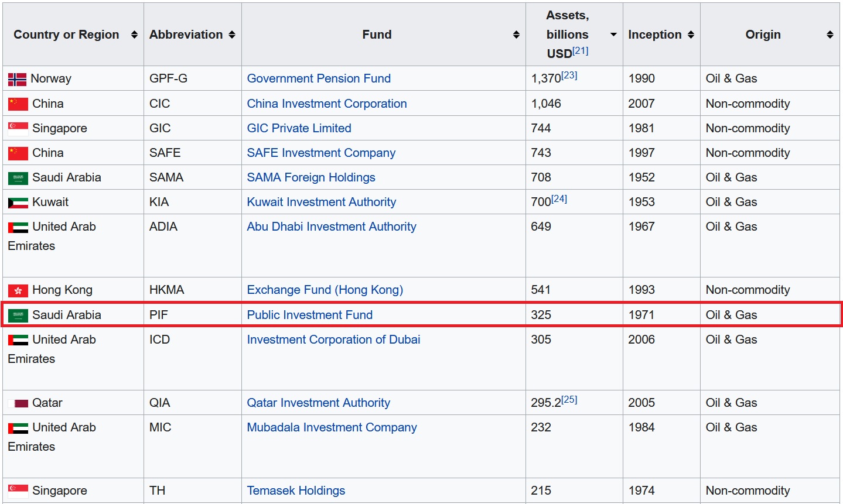Open Public Investment Fund link

pos(309,315)
